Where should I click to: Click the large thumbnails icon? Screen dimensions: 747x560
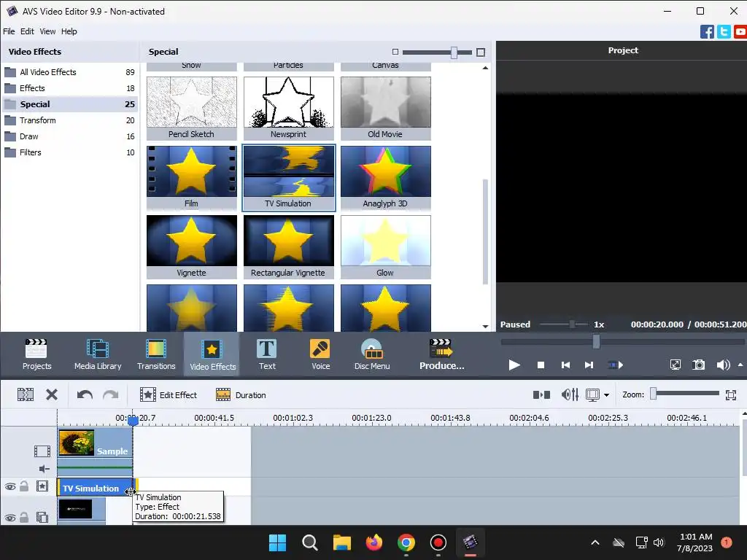(481, 52)
